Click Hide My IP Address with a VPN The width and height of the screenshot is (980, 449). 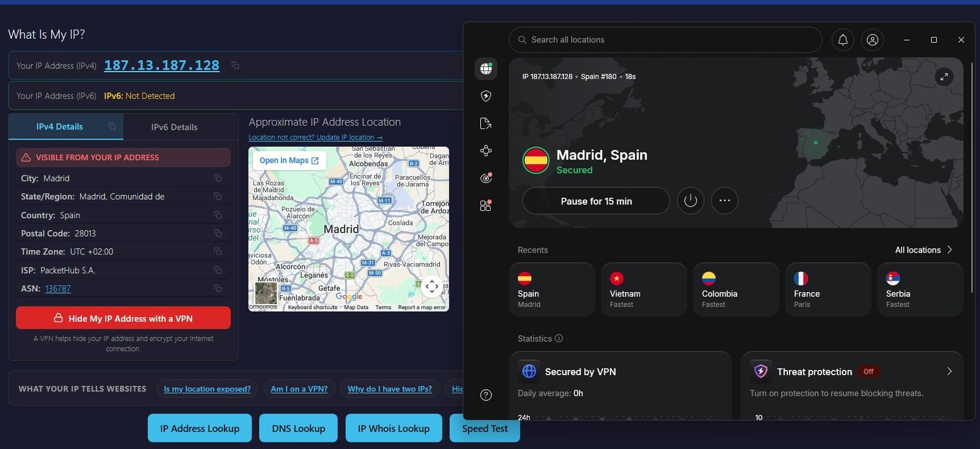123,318
